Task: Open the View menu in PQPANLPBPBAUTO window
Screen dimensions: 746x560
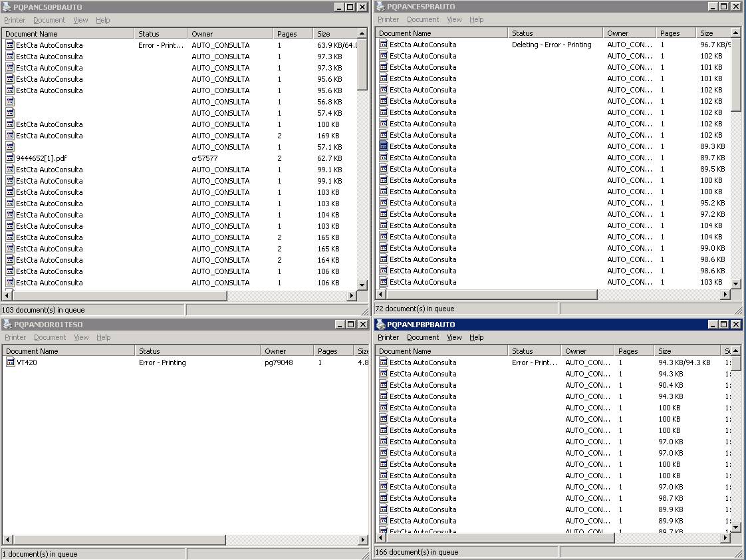Action: (x=454, y=337)
